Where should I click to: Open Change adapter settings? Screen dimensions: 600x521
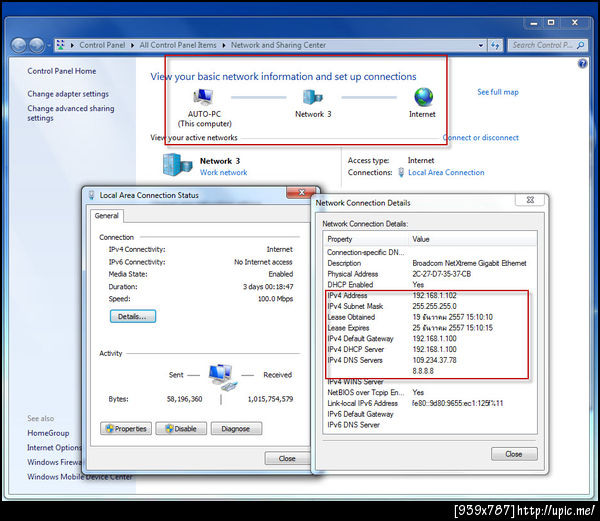tap(68, 94)
